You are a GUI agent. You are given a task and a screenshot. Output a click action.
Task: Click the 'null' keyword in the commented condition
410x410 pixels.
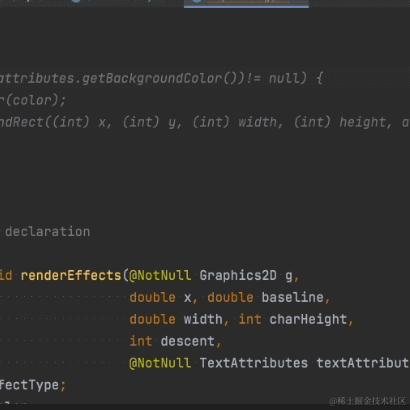(x=284, y=79)
